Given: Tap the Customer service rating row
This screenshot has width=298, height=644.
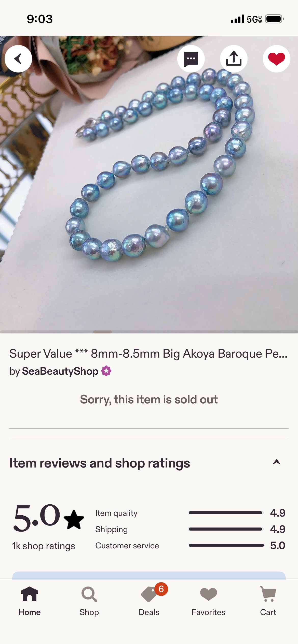Looking at the screenshot, I should pyautogui.click(x=190, y=545).
